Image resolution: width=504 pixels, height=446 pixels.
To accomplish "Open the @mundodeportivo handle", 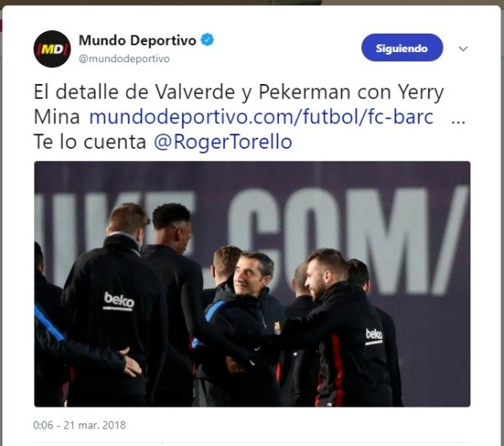I will tap(124, 59).
